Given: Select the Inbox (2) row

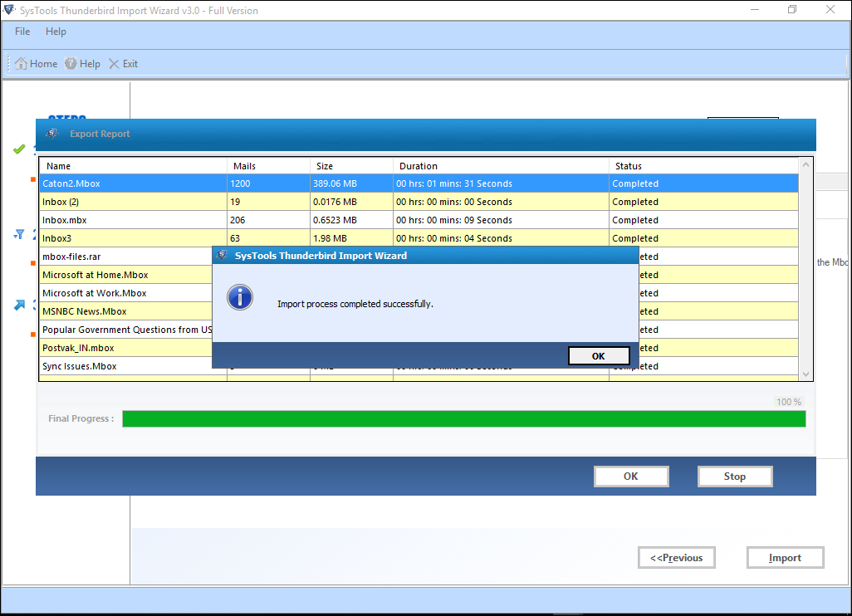Looking at the screenshot, I should tap(419, 202).
